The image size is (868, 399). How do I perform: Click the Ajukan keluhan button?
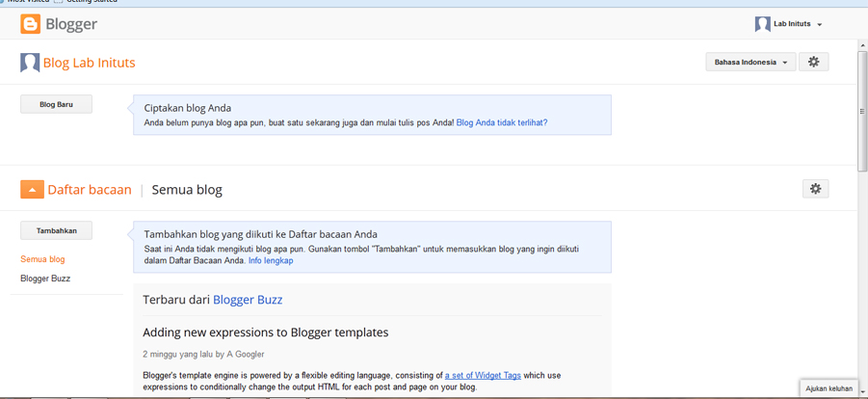point(829,388)
